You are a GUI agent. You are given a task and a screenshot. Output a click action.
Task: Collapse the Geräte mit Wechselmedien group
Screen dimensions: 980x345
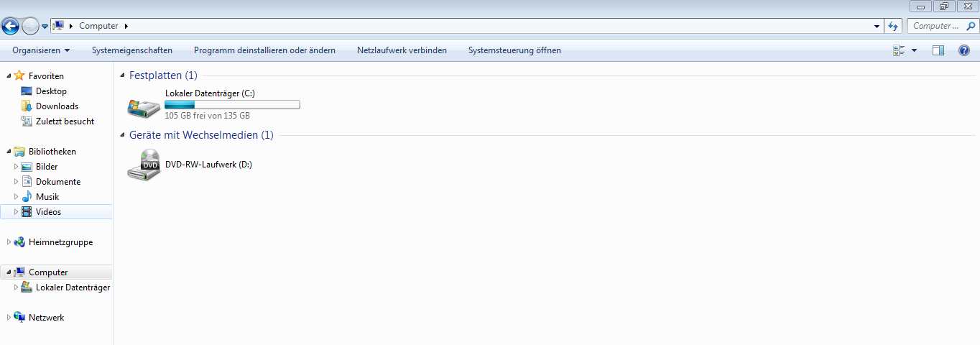click(122, 135)
